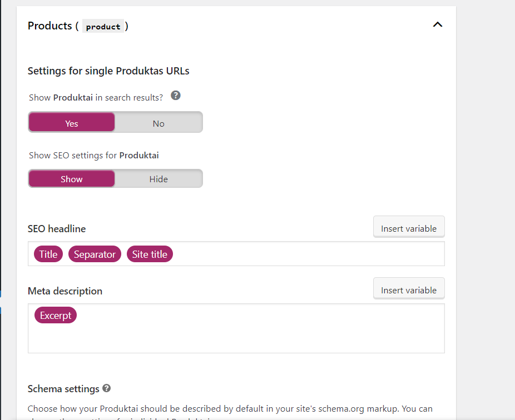515x420 pixels.
Task: Click the Products section heading
Action: pyautogui.click(x=50, y=26)
